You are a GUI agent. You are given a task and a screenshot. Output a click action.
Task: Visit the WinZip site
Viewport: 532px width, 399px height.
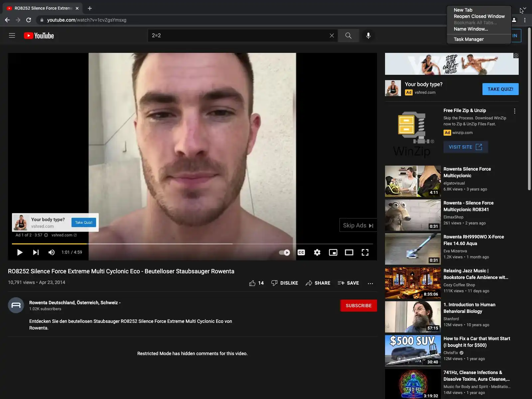(465, 147)
